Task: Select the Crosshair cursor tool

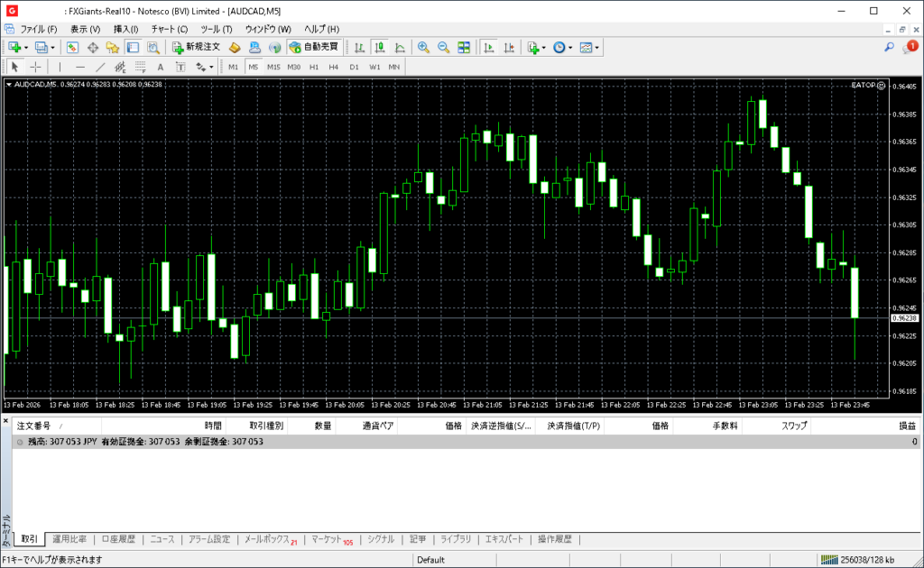Action: 35,67
